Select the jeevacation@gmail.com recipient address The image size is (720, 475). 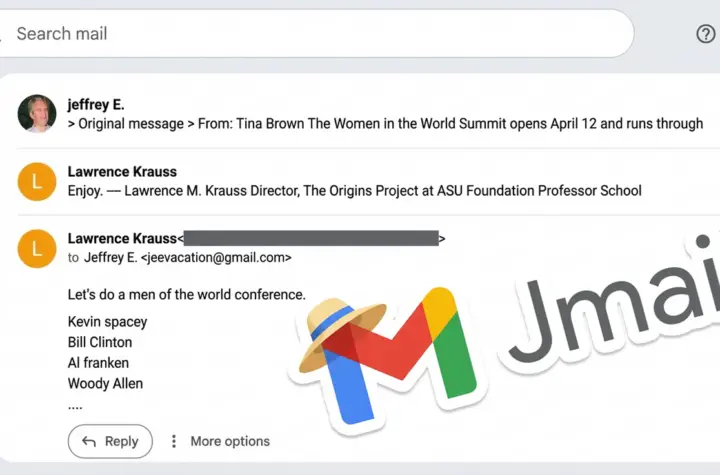tap(216, 257)
